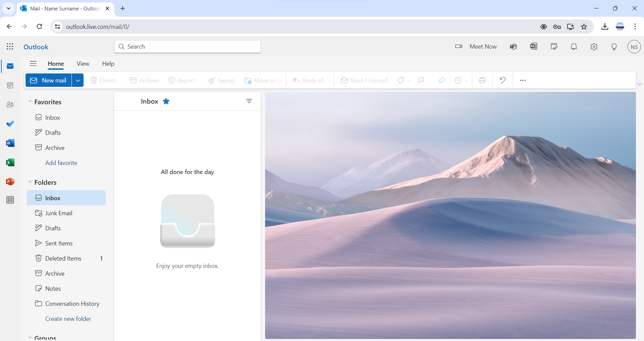Open the Help menu

click(x=108, y=63)
